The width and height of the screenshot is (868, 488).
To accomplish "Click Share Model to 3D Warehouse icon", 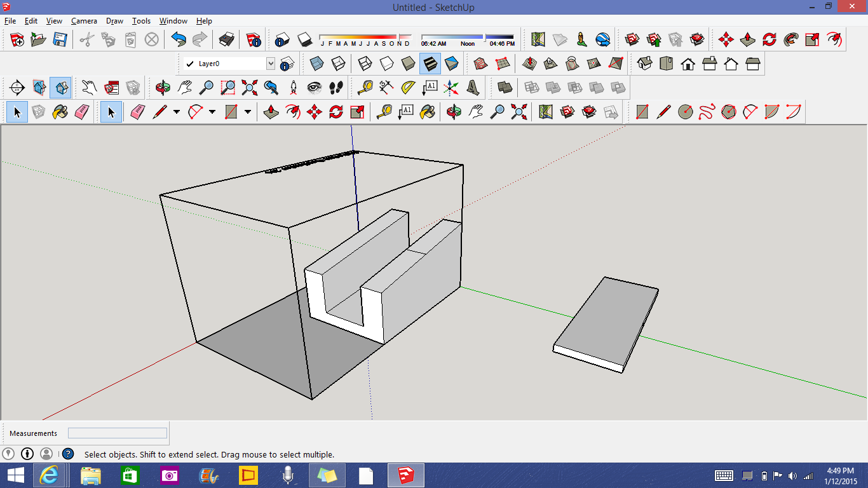I will coord(654,40).
